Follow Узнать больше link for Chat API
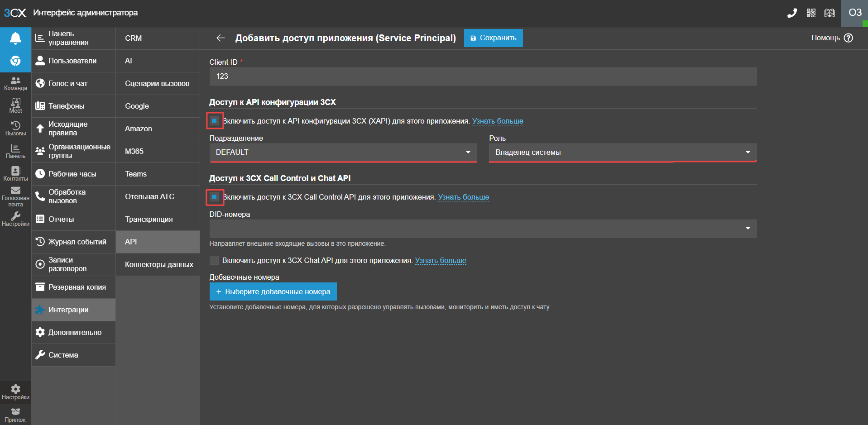This screenshot has width=868, height=425. [441, 260]
